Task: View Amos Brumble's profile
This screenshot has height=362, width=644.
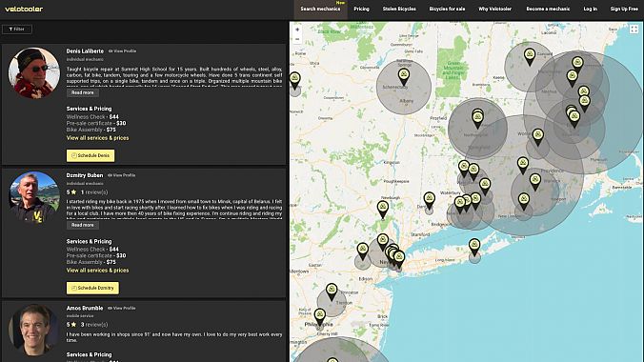Action: click(122, 308)
